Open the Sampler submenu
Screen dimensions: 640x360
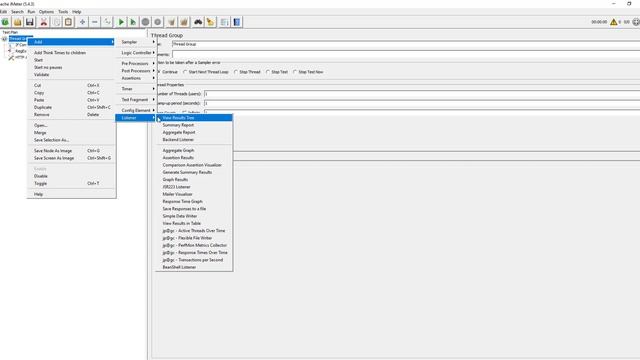pos(136,42)
